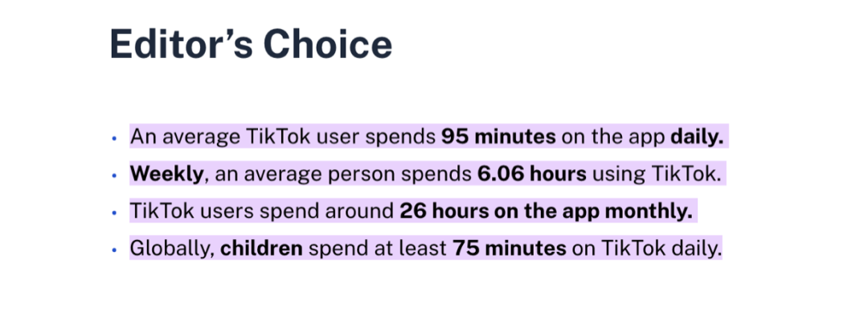
Task: Click "using TikTok." at end of second bullet
Action: click(x=657, y=175)
